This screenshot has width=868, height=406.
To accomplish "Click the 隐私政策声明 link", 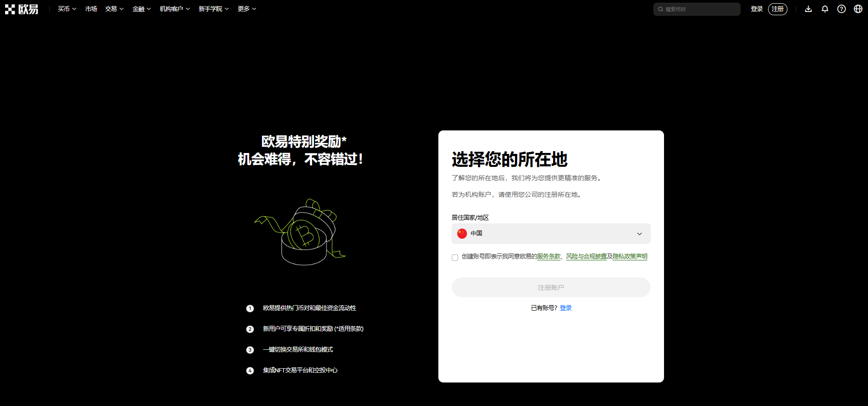I will tap(629, 257).
